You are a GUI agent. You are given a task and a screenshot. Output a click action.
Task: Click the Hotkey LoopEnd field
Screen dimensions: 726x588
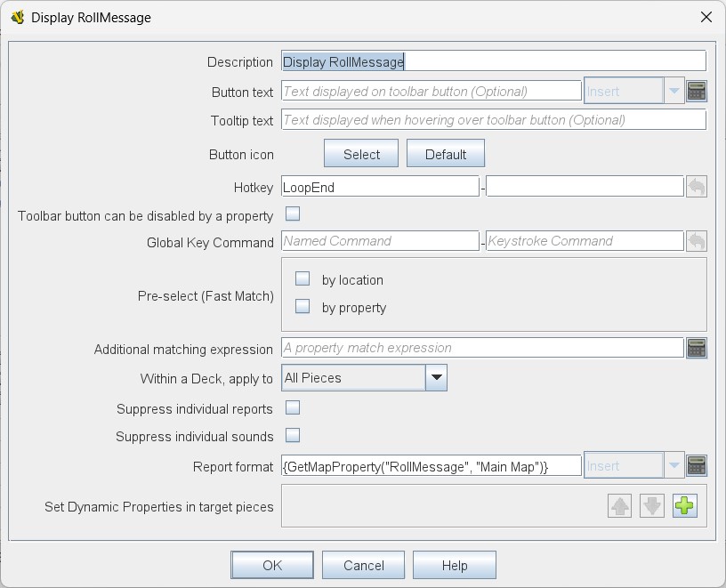(x=380, y=187)
